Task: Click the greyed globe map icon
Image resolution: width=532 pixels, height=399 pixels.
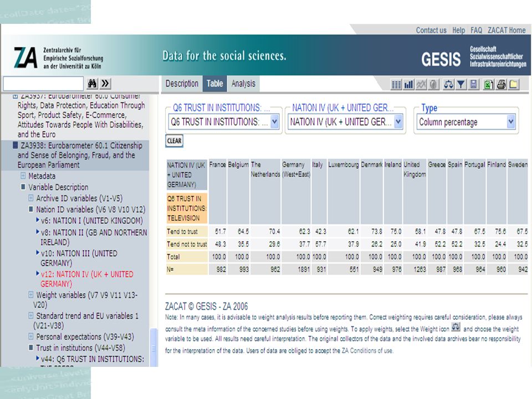Action: pyautogui.click(x=433, y=84)
